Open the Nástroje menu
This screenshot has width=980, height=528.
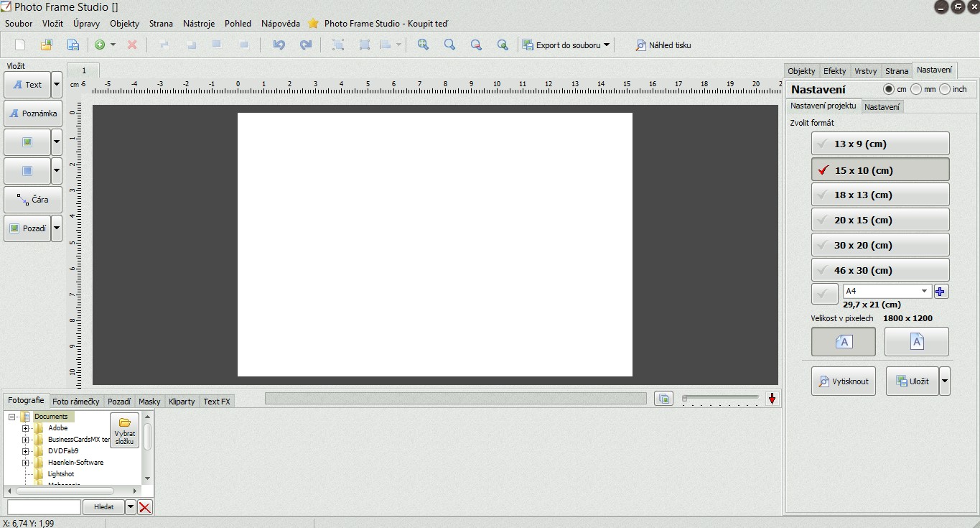(x=199, y=24)
